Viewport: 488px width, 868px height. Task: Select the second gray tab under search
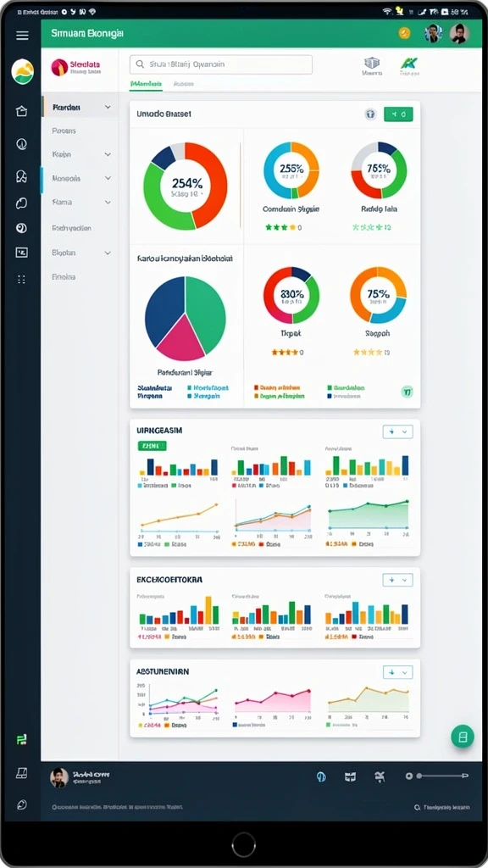[x=184, y=84]
